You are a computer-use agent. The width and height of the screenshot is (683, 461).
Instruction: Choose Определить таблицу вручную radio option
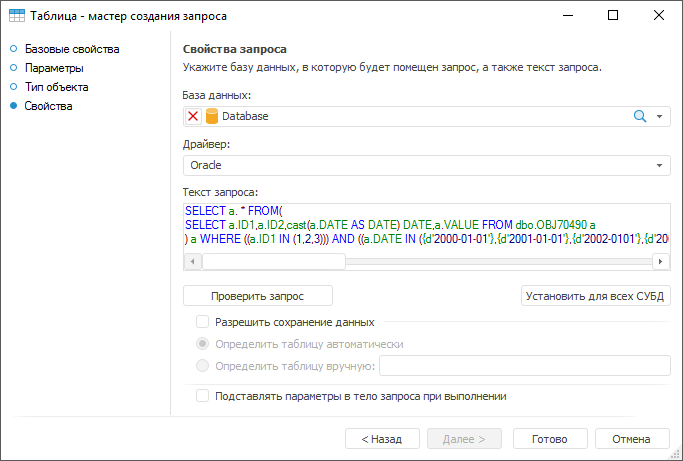click(x=203, y=366)
